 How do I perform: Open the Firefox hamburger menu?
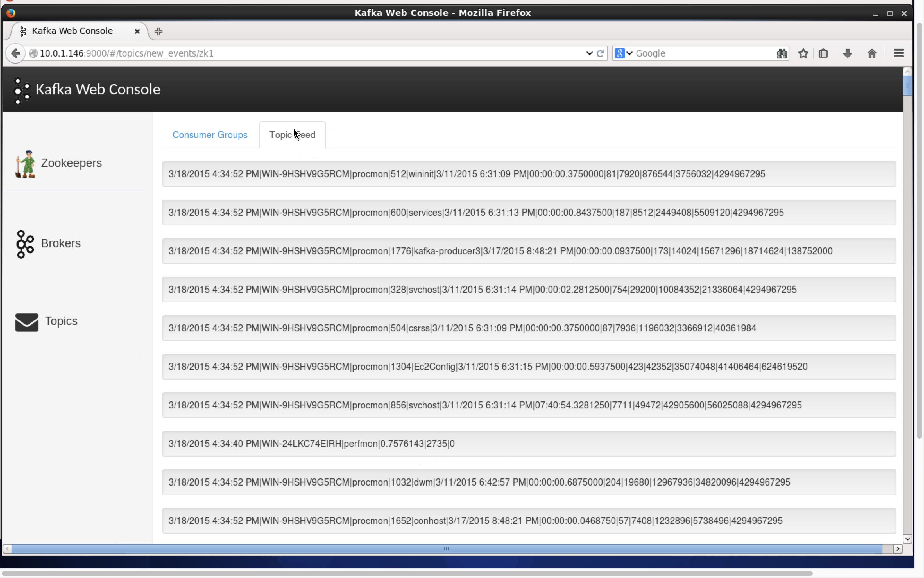point(899,53)
